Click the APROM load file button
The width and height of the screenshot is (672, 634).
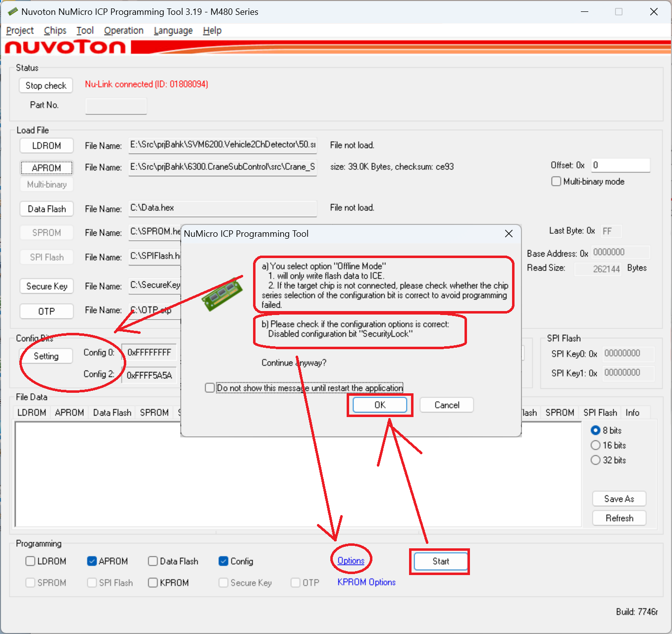47,168
